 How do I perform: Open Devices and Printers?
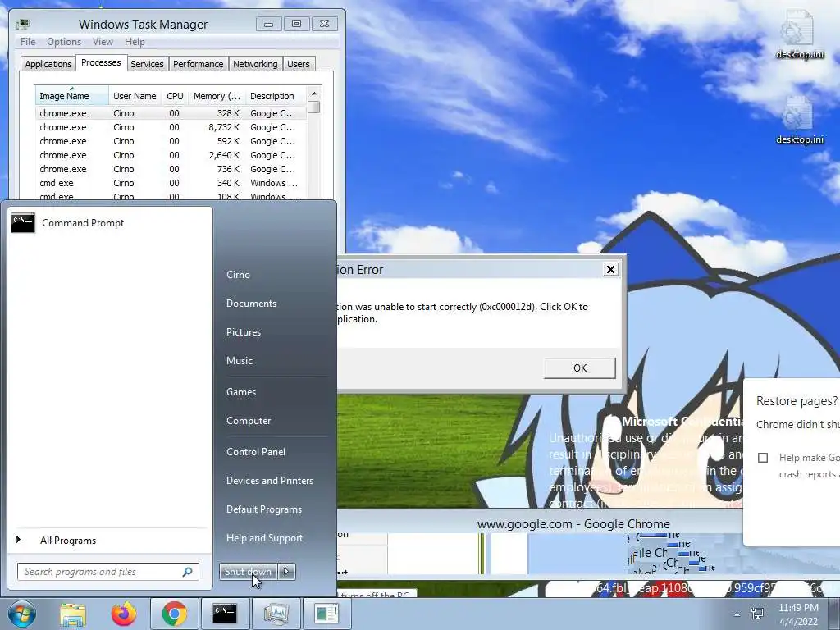pyautogui.click(x=269, y=481)
